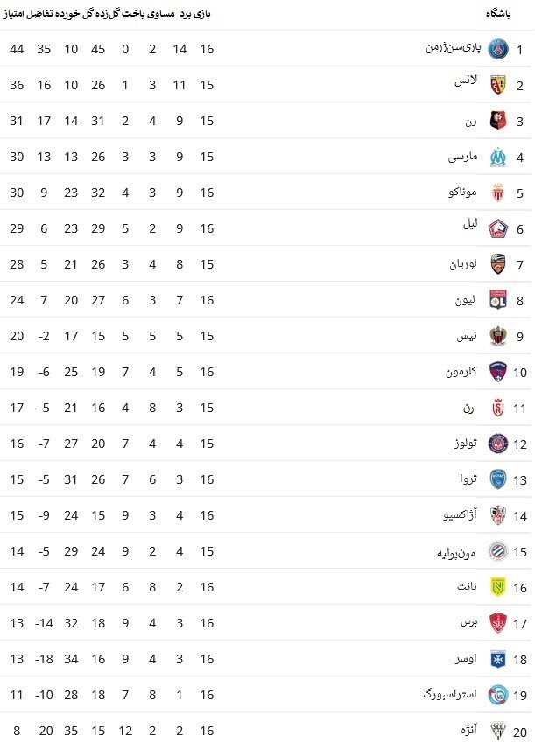Open the اوسر team name link
535x756 pixels.
click(x=467, y=659)
